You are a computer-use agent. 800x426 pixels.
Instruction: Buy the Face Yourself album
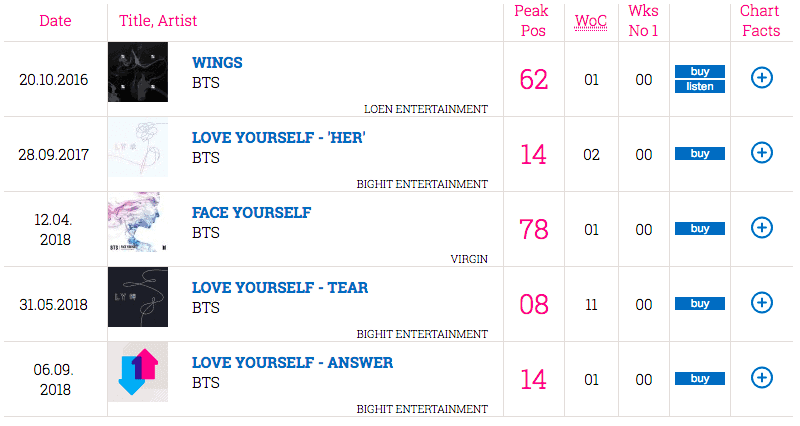coord(700,229)
